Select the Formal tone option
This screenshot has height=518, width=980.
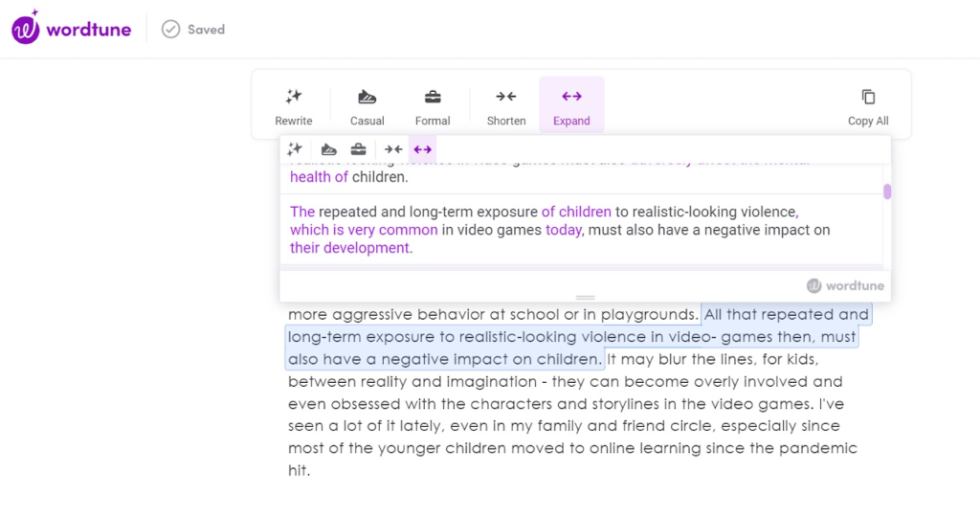tap(433, 106)
